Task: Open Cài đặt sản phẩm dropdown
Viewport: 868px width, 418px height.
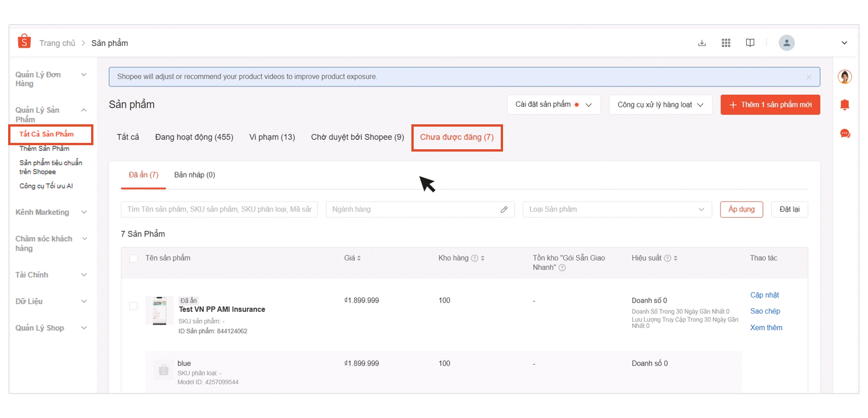Action: (x=554, y=105)
